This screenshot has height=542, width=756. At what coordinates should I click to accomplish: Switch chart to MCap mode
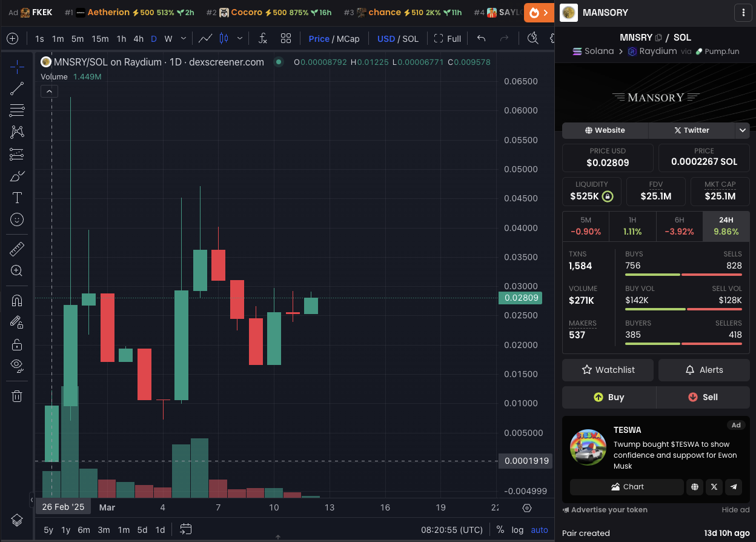coord(348,38)
